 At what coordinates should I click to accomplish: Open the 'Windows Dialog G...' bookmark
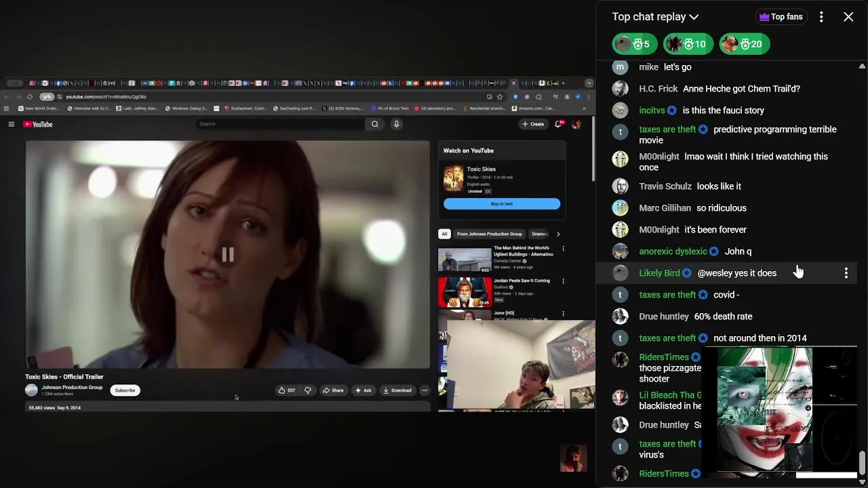click(186, 108)
